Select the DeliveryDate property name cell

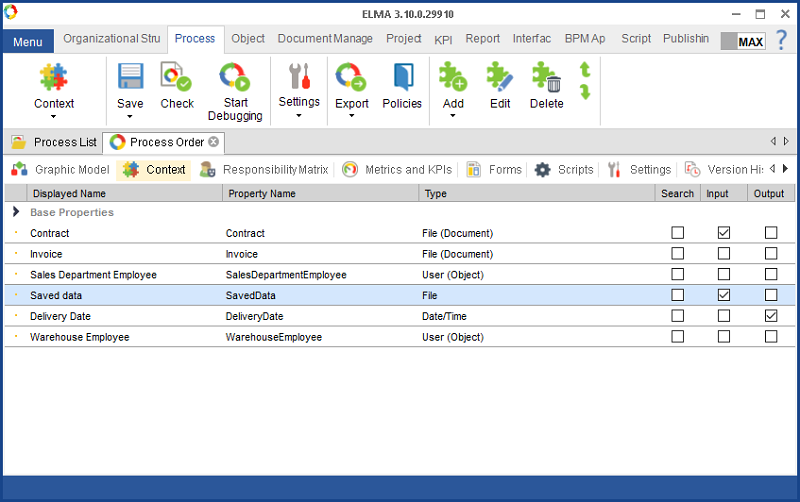click(x=254, y=316)
